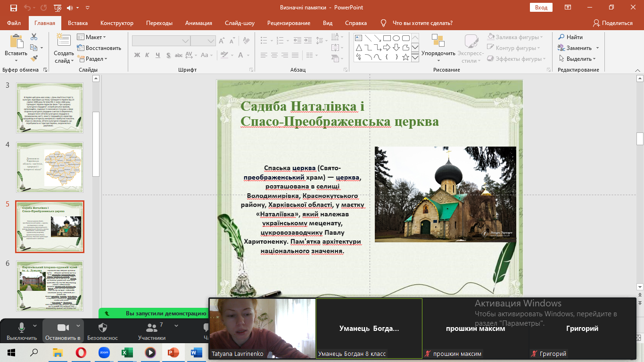644x362 pixels.
Task: Expand the font size combo box
Action: point(211,41)
